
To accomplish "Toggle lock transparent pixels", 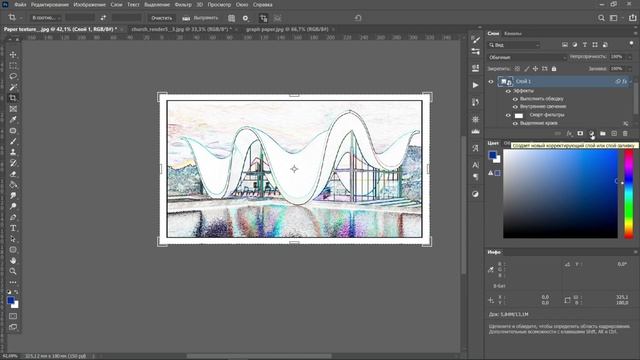I will click(x=517, y=69).
